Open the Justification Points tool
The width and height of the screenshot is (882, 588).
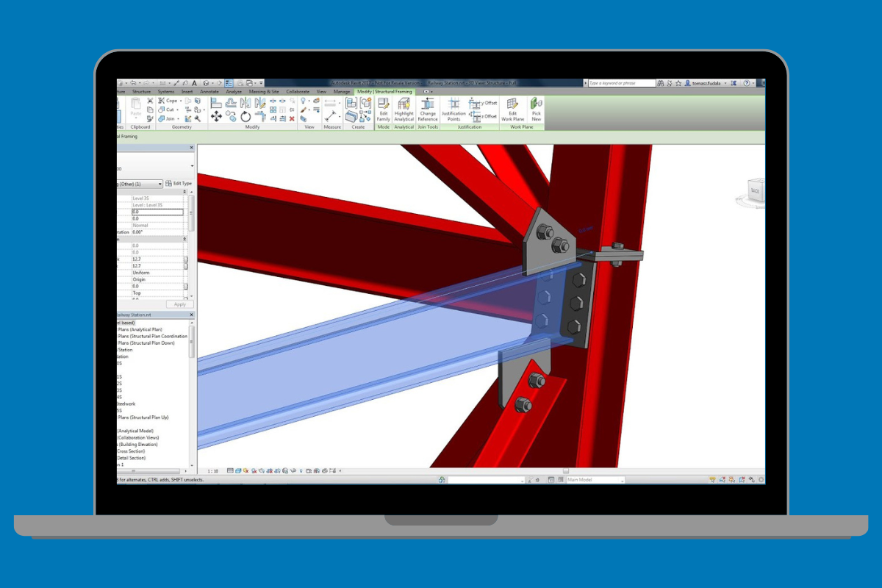[x=453, y=110]
